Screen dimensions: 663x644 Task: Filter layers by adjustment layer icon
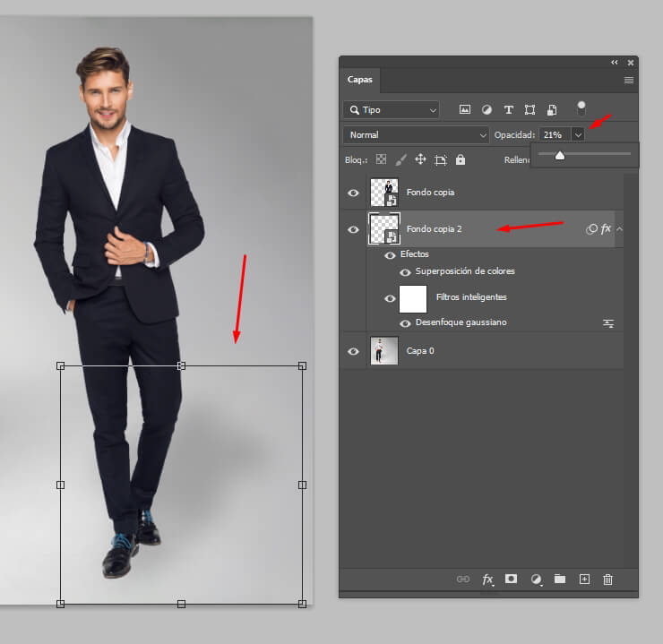(486, 110)
